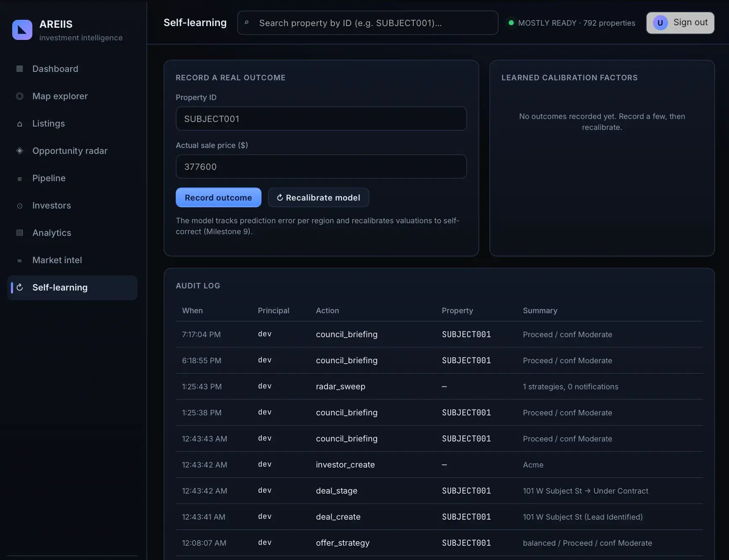Click the Opportunity radar diamond icon
This screenshot has height=560, width=729.
pyautogui.click(x=19, y=151)
